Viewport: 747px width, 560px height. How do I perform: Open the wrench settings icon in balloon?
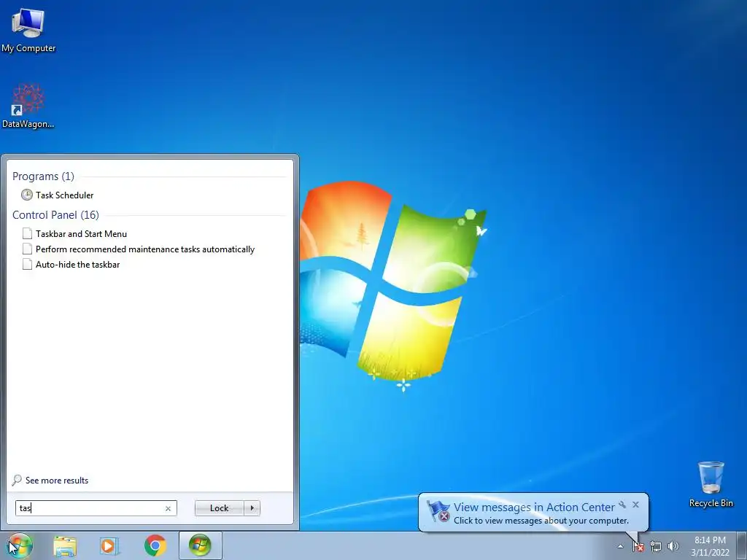[x=622, y=505]
